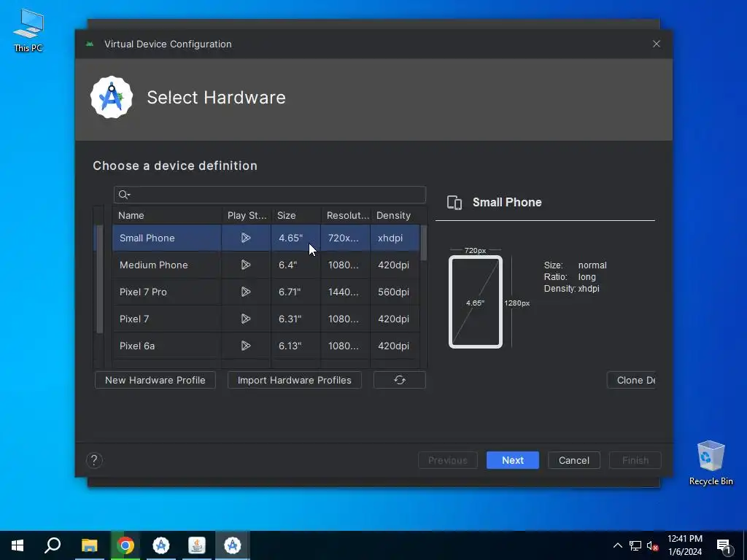Click the Play Store icon for Pixel 6a
The height and width of the screenshot is (560, 747).
246,346
